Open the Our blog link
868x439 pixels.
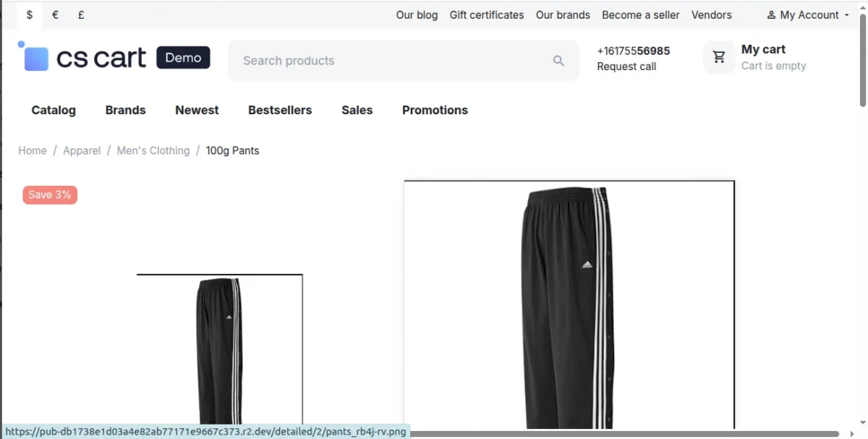coord(417,14)
